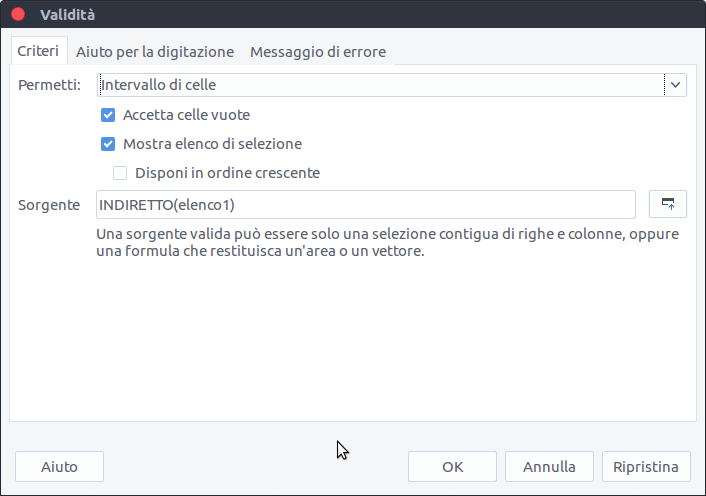Uncheck the Mostra elenco di selezione checkbox
The height and width of the screenshot is (496, 706).
tap(108, 144)
